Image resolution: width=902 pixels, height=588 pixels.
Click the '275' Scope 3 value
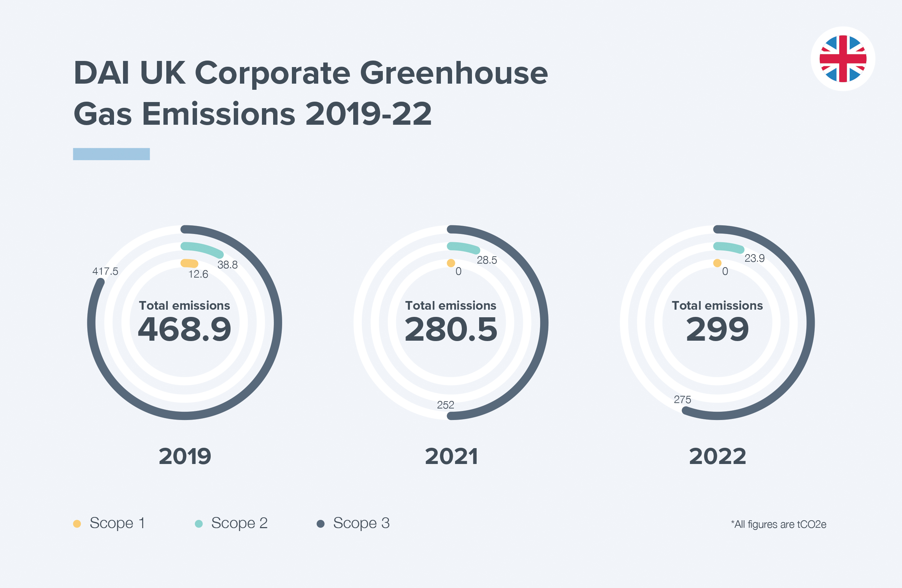click(x=683, y=399)
